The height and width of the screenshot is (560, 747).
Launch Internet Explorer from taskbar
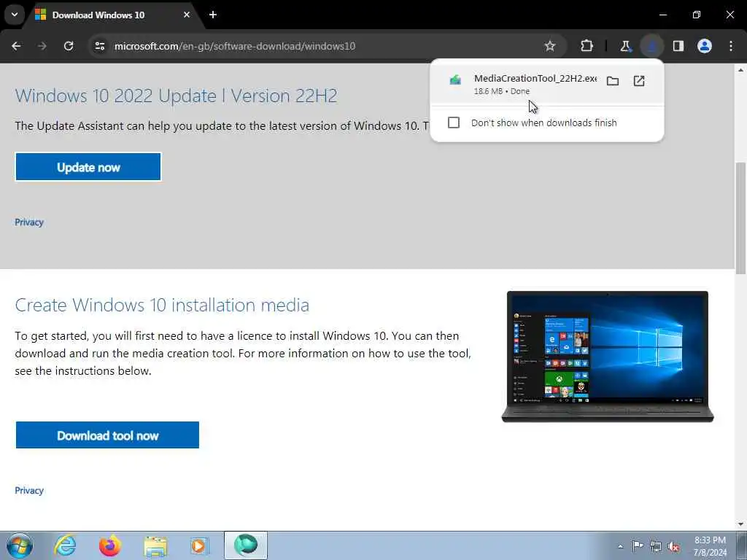(x=64, y=545)
